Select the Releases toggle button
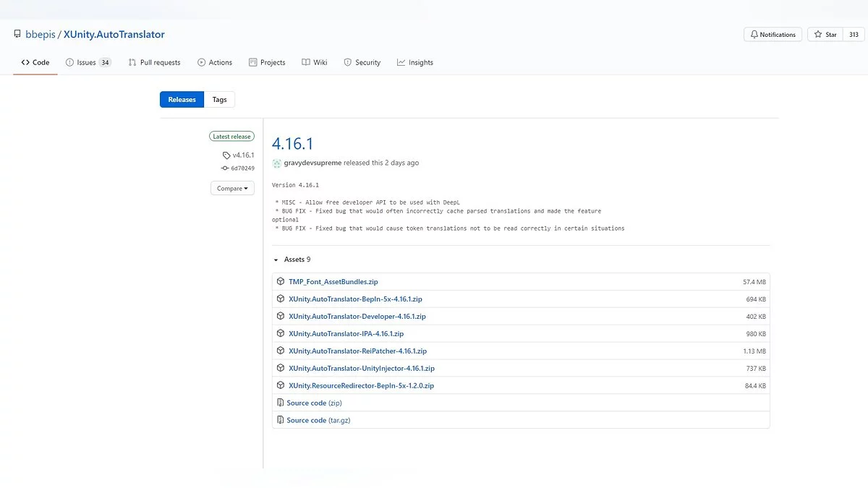This screenshot has width=868, height=488. tap(182, 100)
